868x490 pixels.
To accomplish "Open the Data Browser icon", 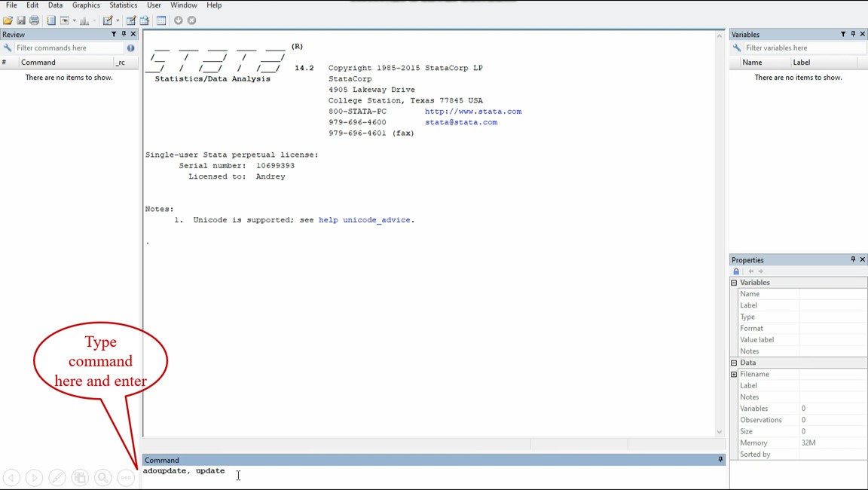I will click(x=145, y=20).
